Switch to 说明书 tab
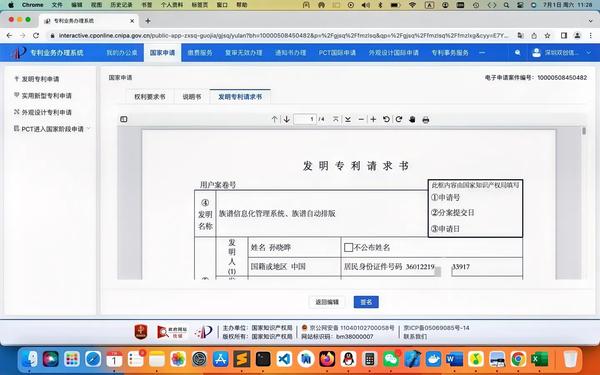 pos(192,97)
